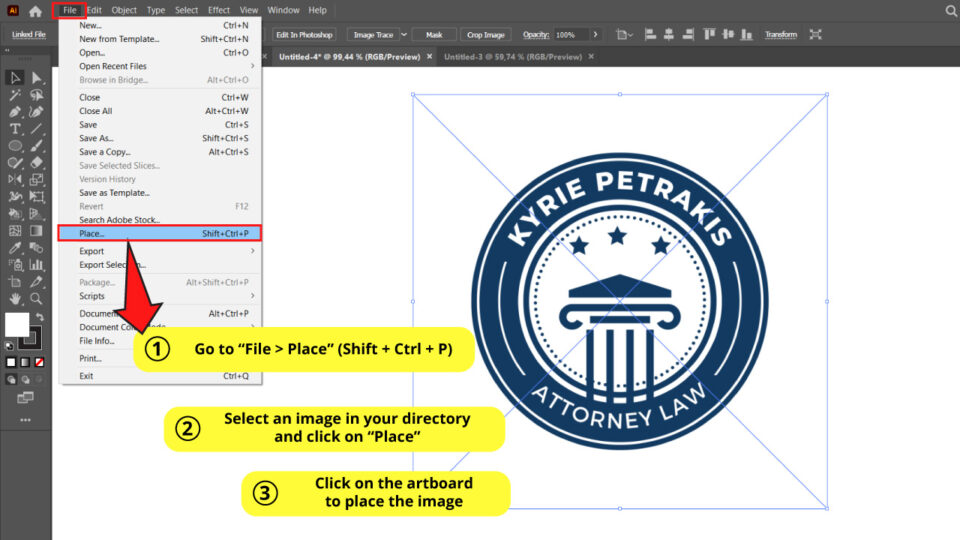Viewport: 960px width, 540px height.
Task: Open the Transform panel link
Action: [781, 35]
